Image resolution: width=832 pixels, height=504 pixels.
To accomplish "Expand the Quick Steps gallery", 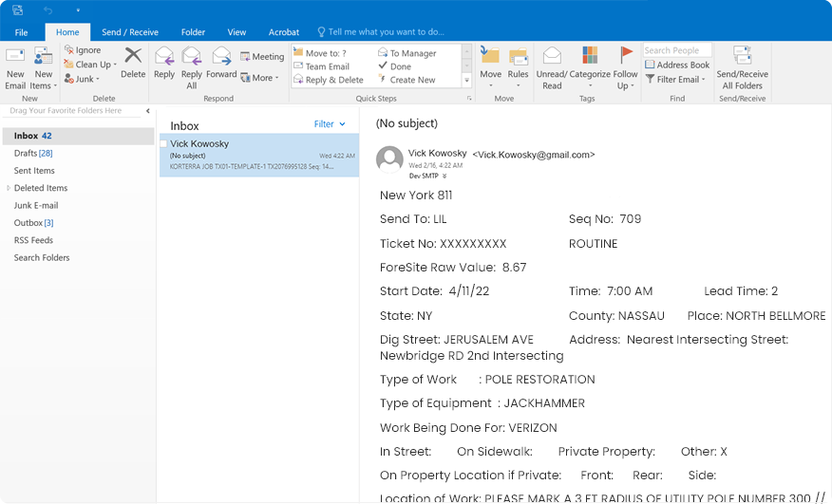I will [467, 81].
